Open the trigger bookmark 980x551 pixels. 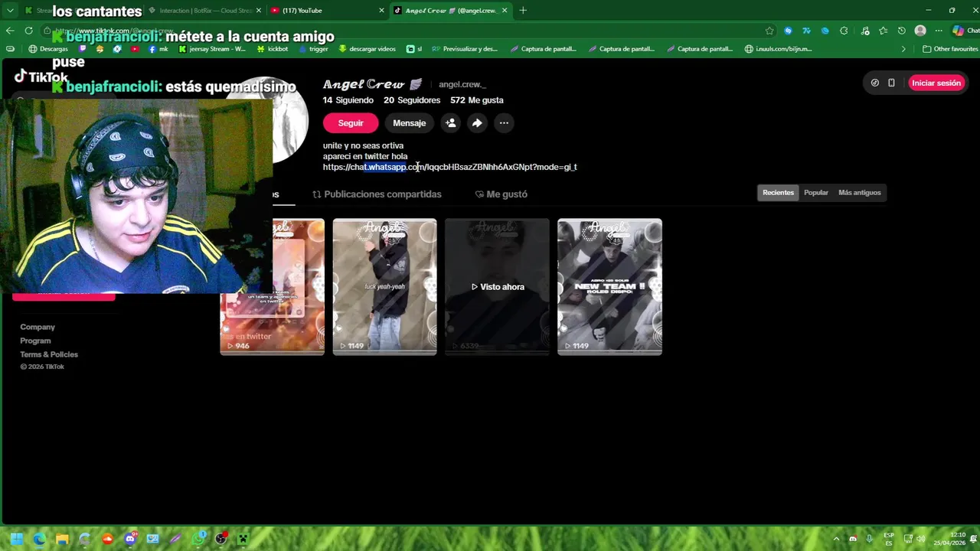coord(313,49)
